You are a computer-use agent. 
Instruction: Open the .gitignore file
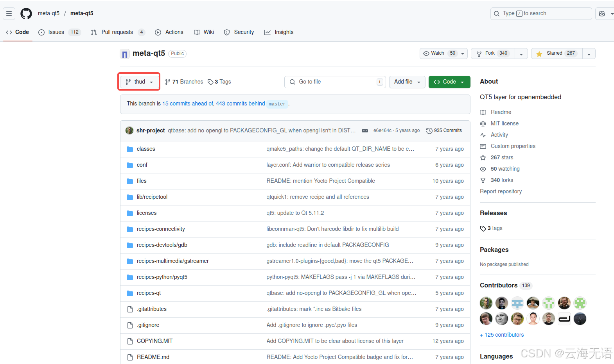(x=148, y=325)
